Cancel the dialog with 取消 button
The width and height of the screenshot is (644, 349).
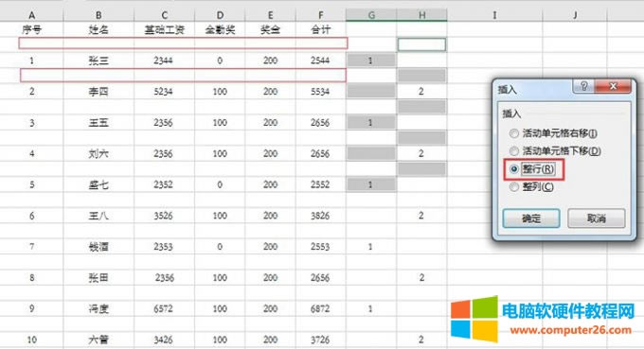point(597,218)
